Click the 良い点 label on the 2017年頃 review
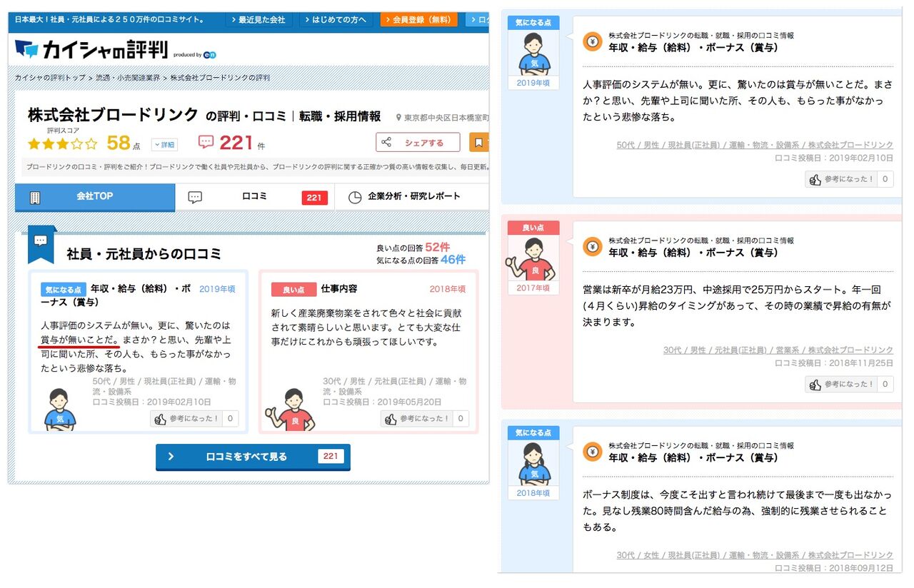The width and height of the screenshot is (914, 588). [x=533, y=228]
